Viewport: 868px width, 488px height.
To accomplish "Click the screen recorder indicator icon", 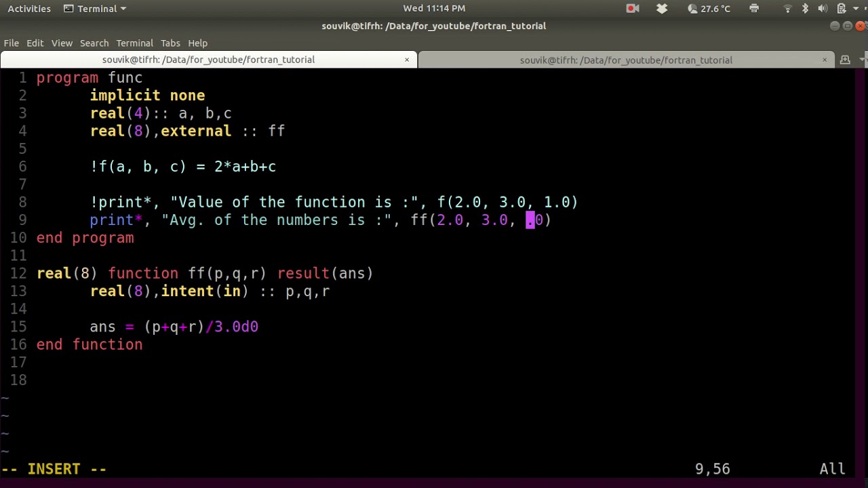I will click(x=633, y=9).
